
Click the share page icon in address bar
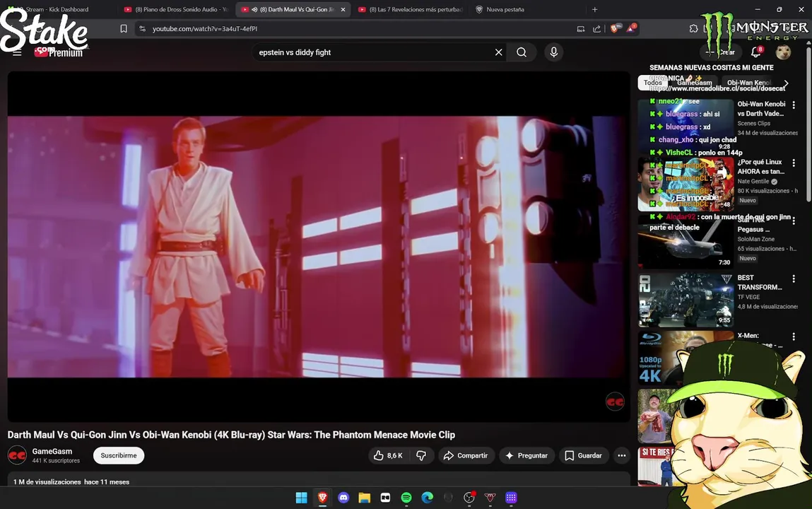(596, 29)
